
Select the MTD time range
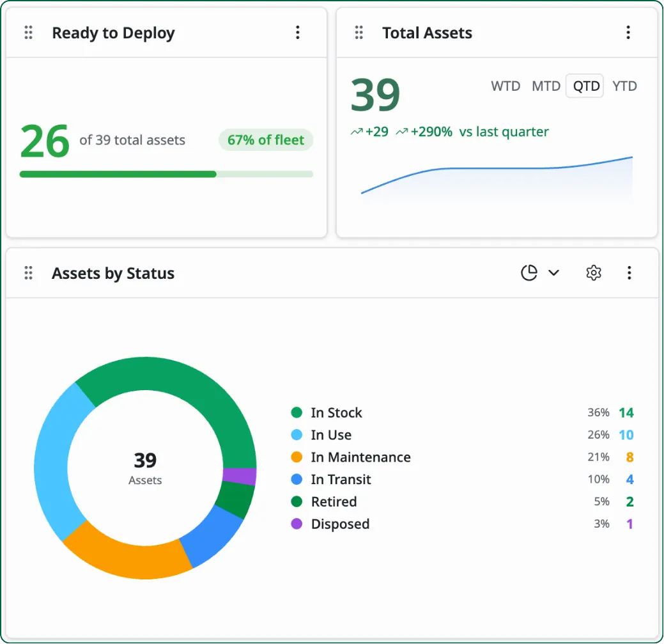point(546,86)
